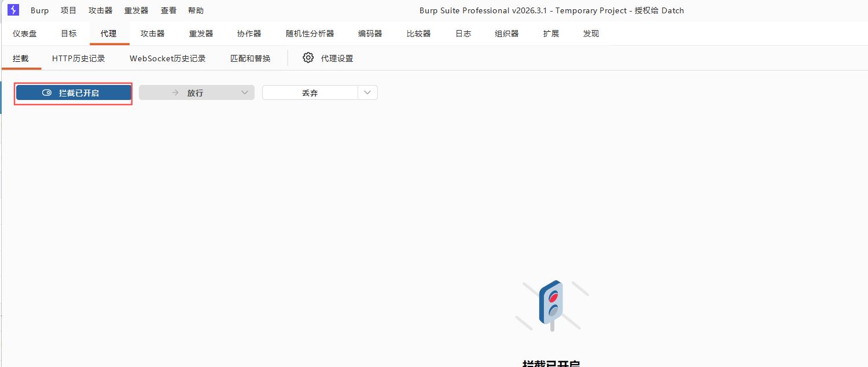
Task: Toggle the 拦截已开启 intercept button off
Action: pos(73,92)
